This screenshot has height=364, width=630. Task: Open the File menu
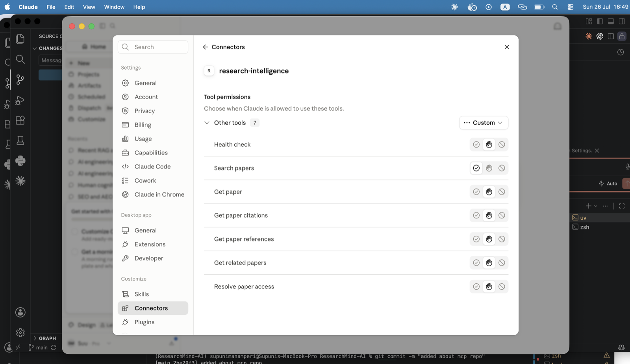[x=51, y=7]
